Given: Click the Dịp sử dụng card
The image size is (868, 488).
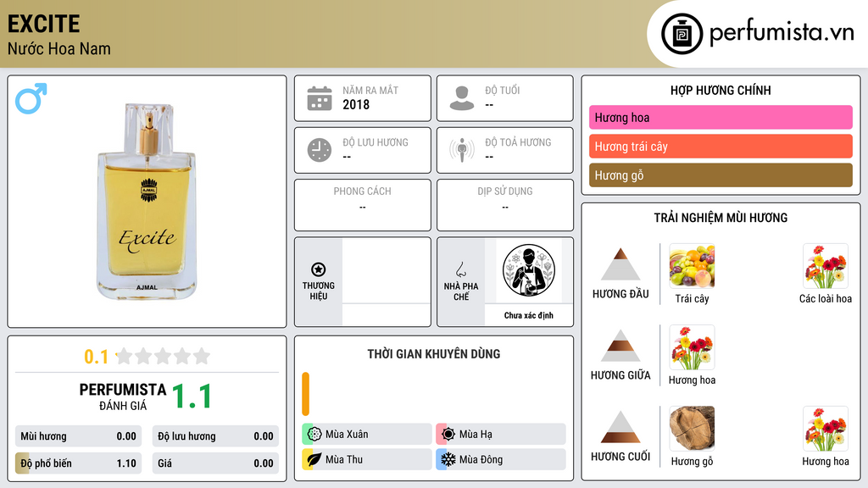Looking at the screenshot, I should pos(505,205).
